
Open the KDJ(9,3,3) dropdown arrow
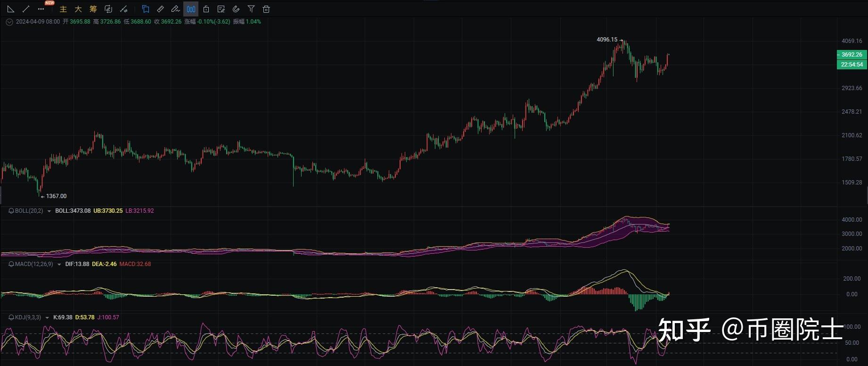tap(47, 318)
